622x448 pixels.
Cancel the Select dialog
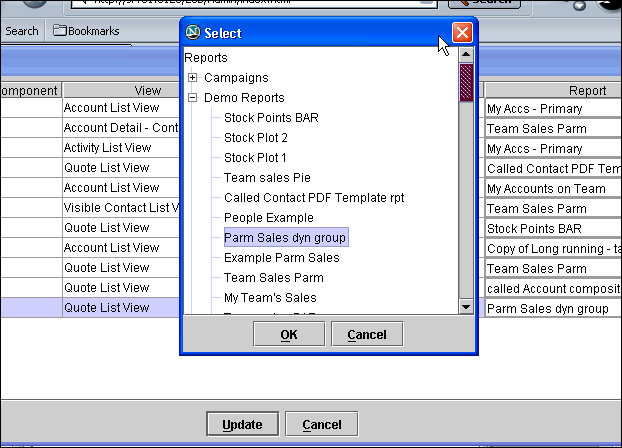tap(366, 335)
